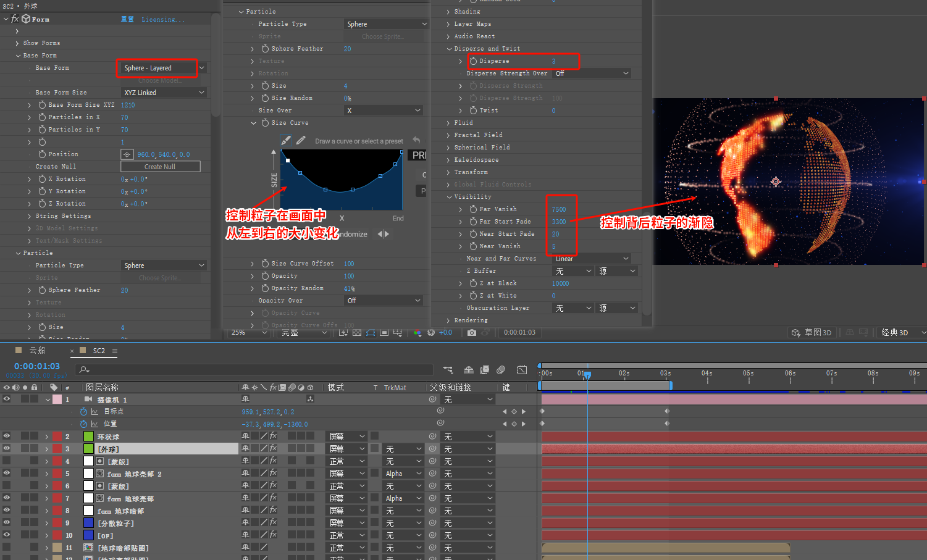Open grid and guide options
Image resolution: width=927 pixels, height=560 pixels.
[x=398, y=333]
